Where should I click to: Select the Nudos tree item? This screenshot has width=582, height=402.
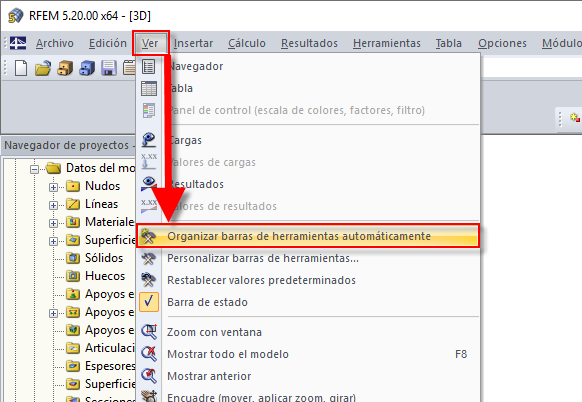(x=102, y=186)
